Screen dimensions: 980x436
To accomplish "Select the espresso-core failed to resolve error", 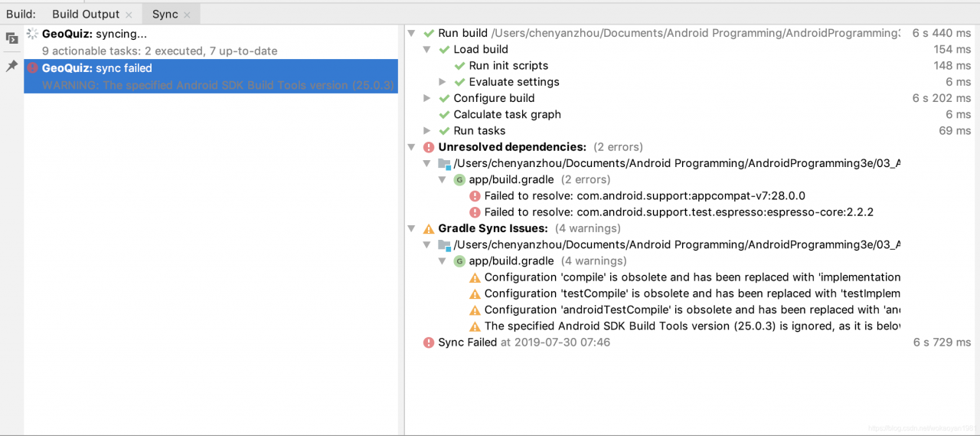I will (678, 212).
